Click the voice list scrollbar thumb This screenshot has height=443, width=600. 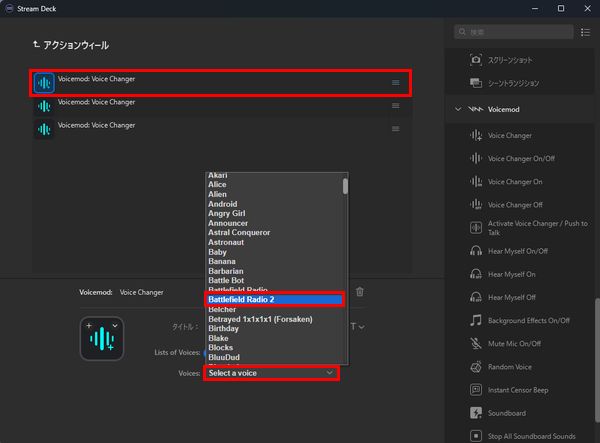[x=345, y=186]
